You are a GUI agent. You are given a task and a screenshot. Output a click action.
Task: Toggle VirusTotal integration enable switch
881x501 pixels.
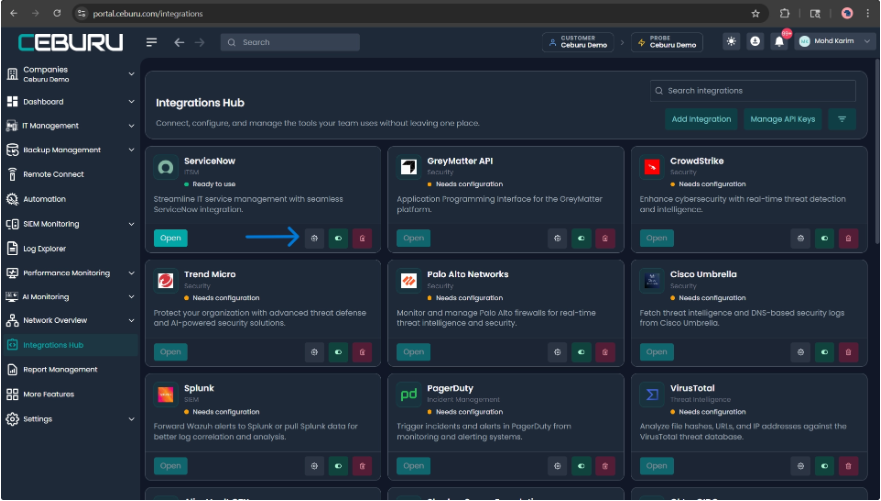coord(824,466)
